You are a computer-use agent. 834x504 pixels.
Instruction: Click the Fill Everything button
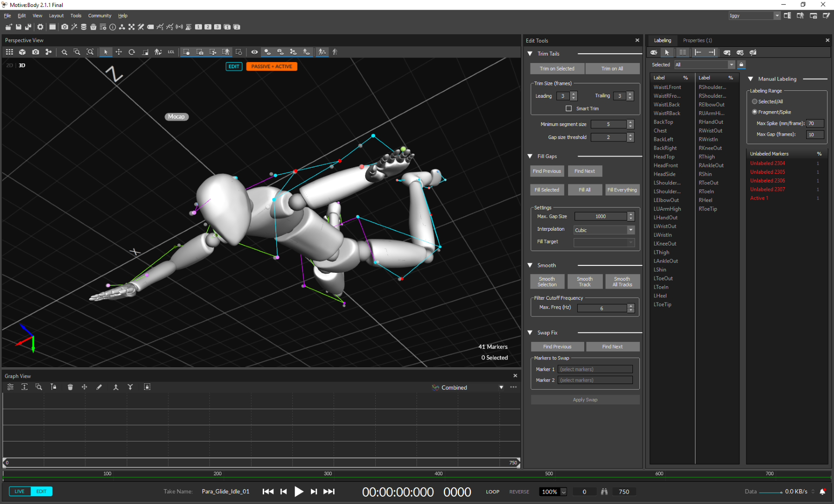[x=622, y=190]
